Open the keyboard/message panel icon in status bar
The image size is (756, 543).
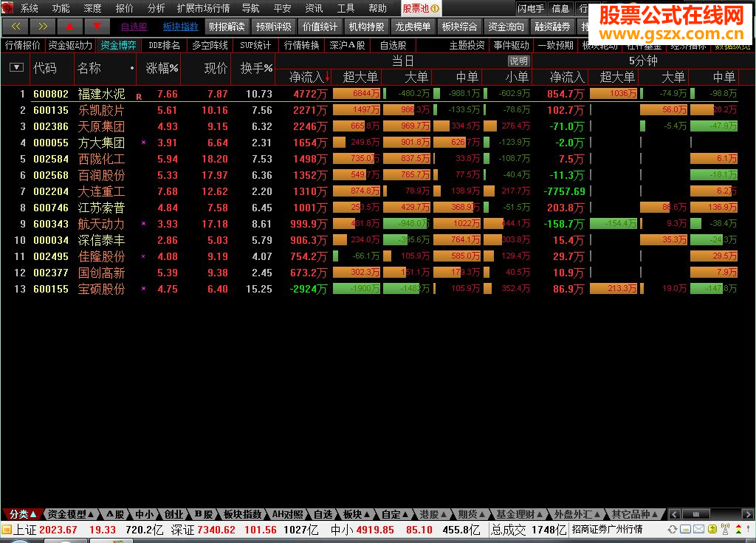[686, 530]
